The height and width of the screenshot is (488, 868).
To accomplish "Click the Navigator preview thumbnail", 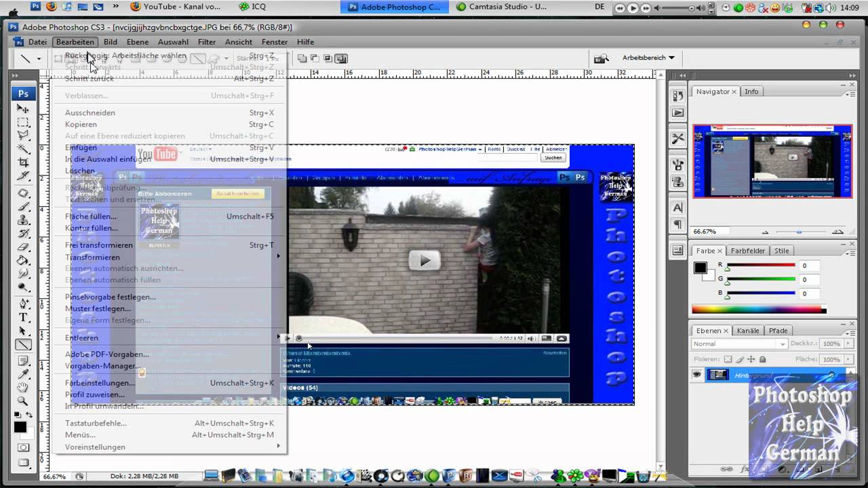I will tap(772, 161).
